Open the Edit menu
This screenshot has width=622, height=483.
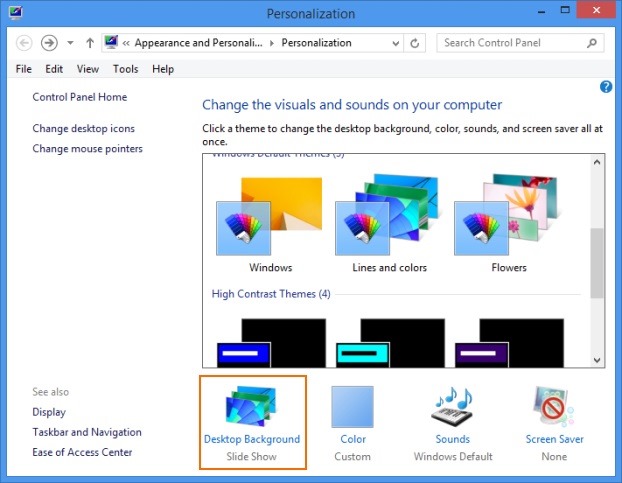pyautogui.click(x=54, y=69)
